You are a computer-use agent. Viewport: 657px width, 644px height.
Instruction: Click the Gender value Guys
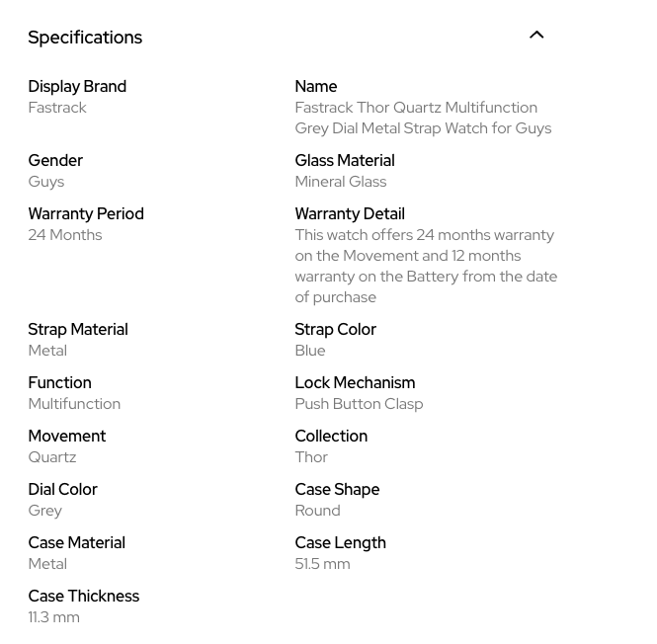coord(46,182)
